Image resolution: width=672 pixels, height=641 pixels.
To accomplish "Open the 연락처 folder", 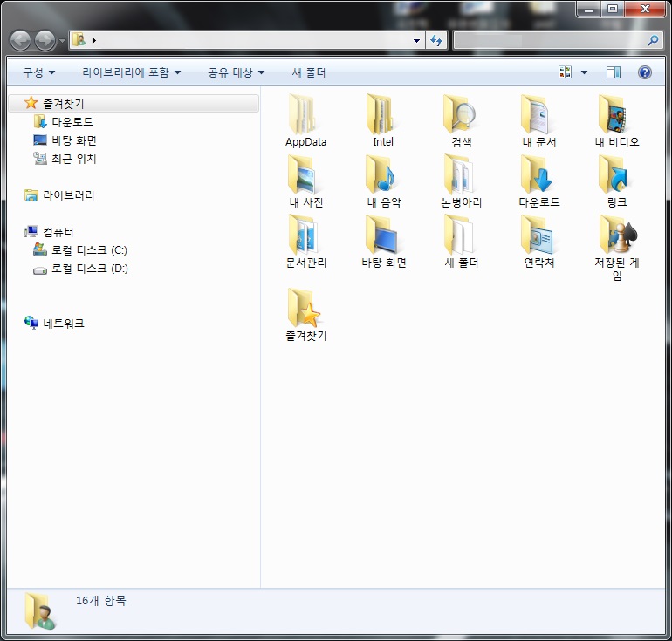I will (x=539, y=242).
